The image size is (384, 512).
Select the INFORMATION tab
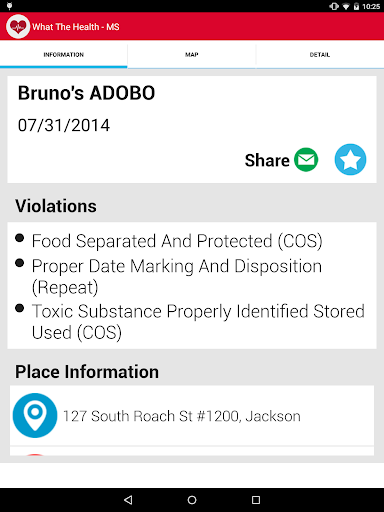64,55
